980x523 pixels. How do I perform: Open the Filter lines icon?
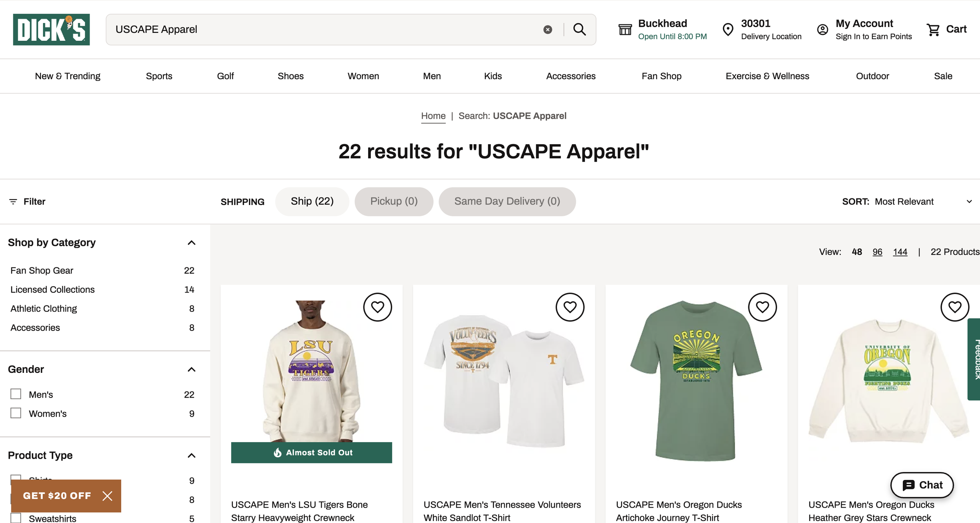click(13, 202)
